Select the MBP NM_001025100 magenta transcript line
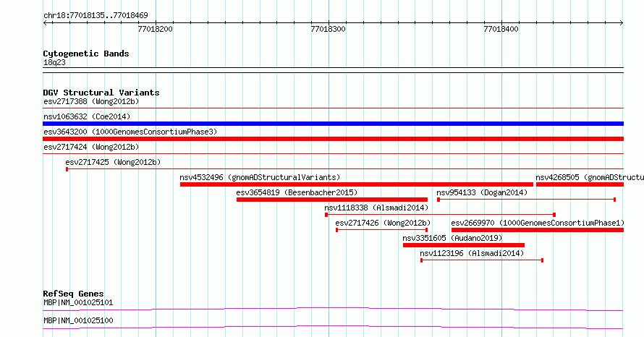Screen dimensions: 644x337 point(333,327)
